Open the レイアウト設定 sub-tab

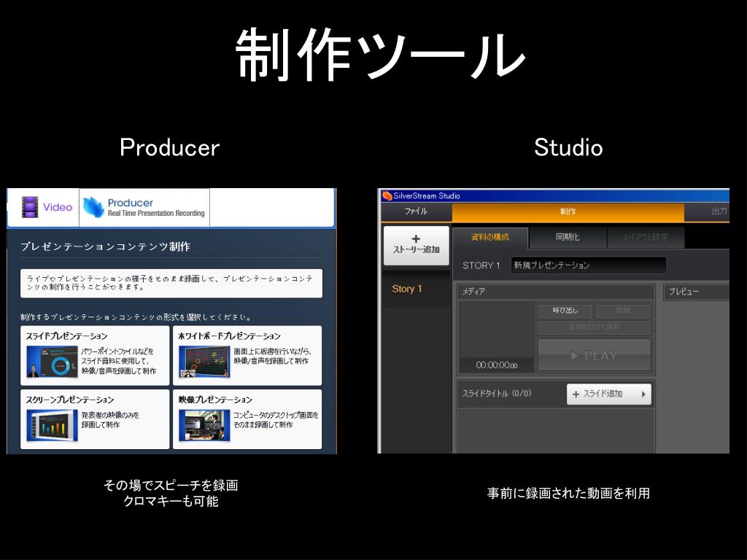click(646, 238)
